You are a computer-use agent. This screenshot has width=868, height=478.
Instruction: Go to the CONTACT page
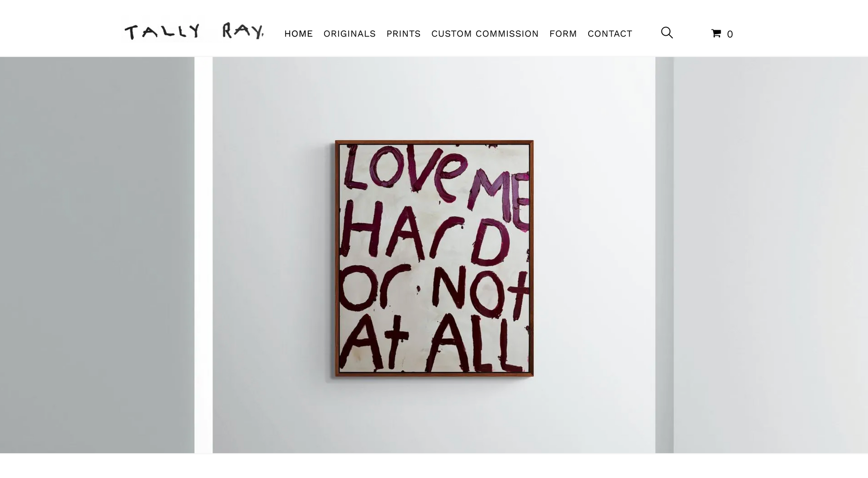609,34
